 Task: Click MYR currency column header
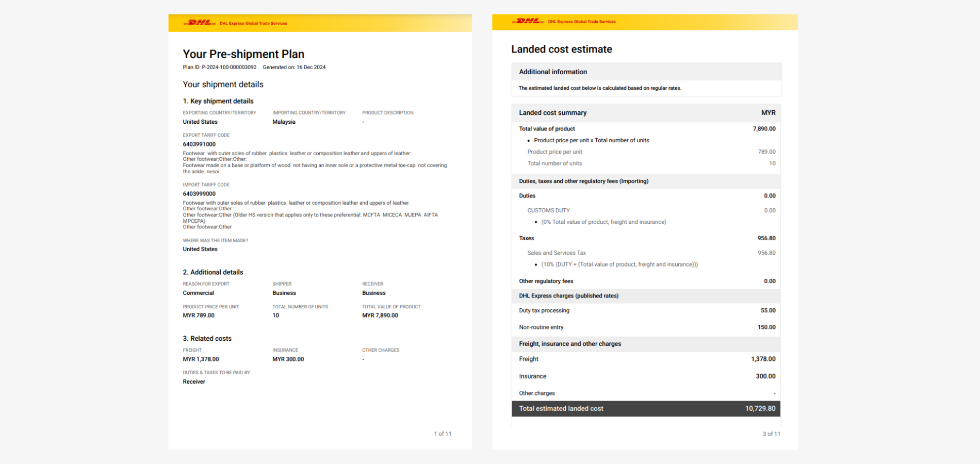tap(769, 112)
